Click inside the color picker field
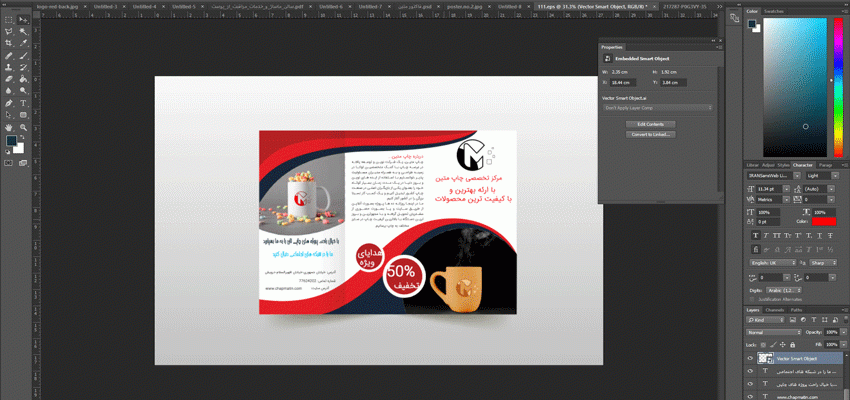Screen dimensions: 850x400 pyautogui.click(x=795, y=87)
